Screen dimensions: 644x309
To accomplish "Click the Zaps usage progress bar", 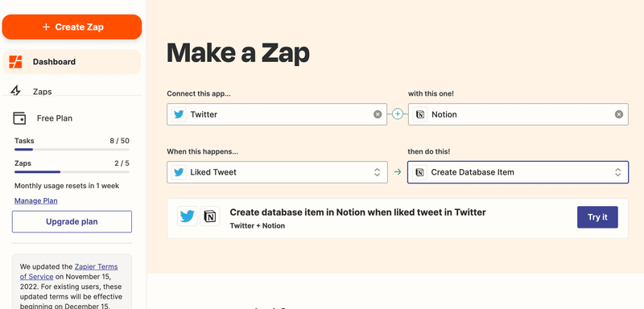I will [x=72, y=172].
